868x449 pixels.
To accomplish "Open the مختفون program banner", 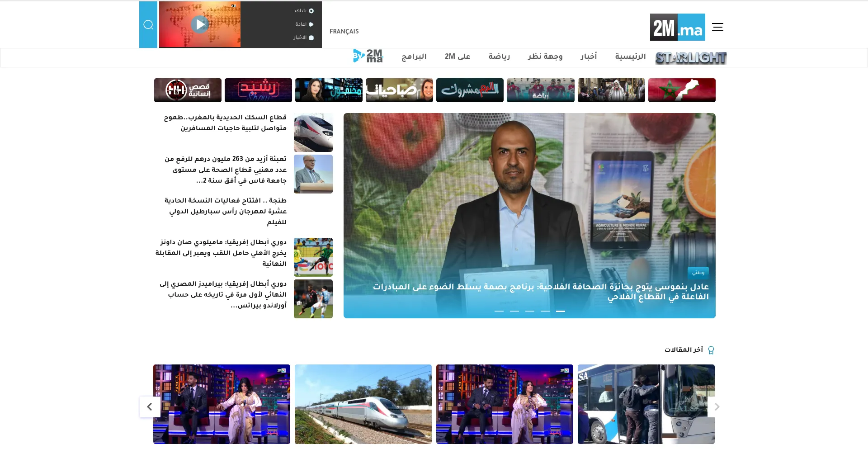I will coord(329,90).
